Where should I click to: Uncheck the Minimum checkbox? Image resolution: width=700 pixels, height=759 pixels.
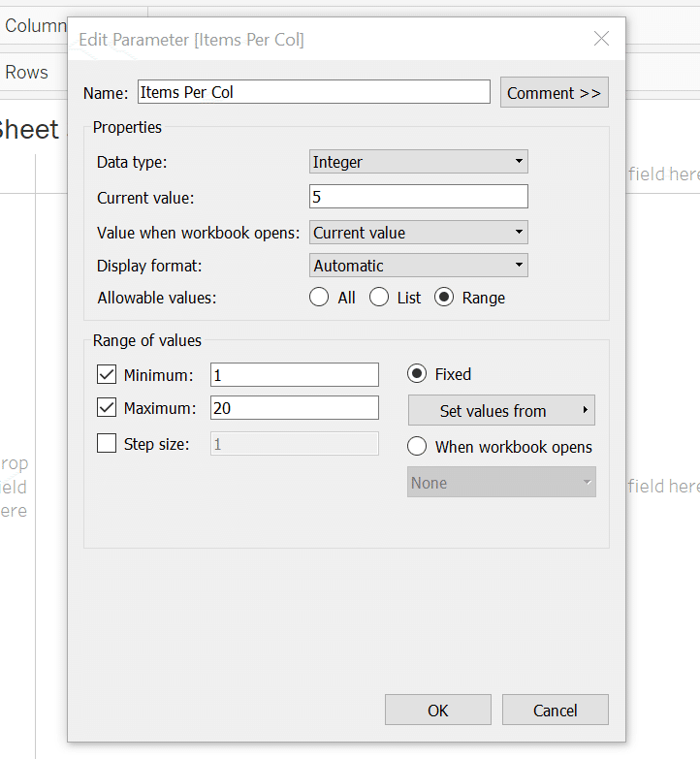pos(108,375)
